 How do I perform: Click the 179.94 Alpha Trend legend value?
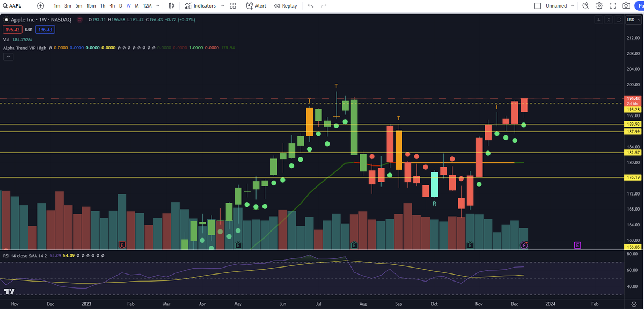coord(228,48)
